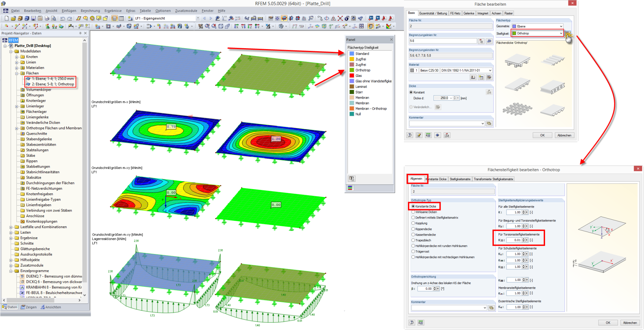Viewport: 644px width, 330px height.
Task: Click the Redo arrow icon
Action: (x=70, y=18)
